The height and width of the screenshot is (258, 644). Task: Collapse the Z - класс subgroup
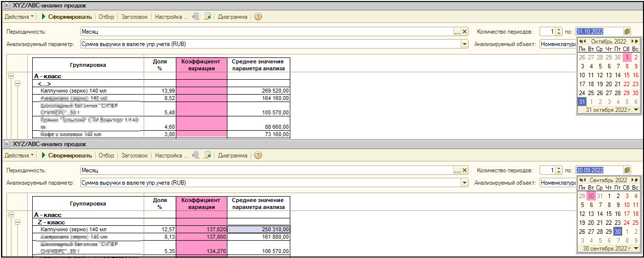tap(18, 223)
